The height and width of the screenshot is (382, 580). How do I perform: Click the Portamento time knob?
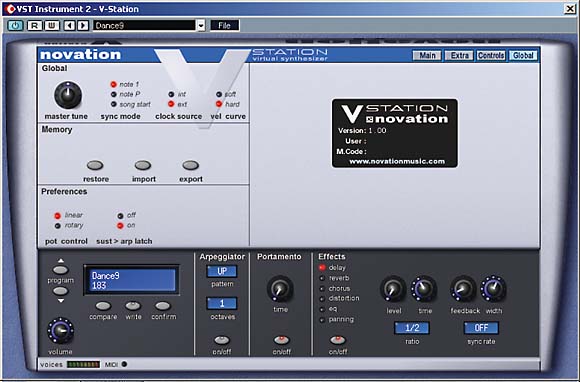point(280,289)
